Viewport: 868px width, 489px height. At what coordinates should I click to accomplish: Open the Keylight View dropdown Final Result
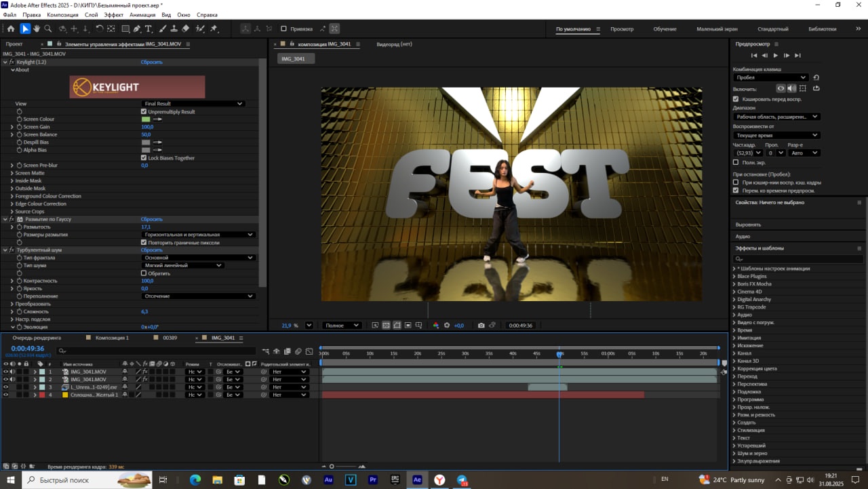click(x=193, y=104)
